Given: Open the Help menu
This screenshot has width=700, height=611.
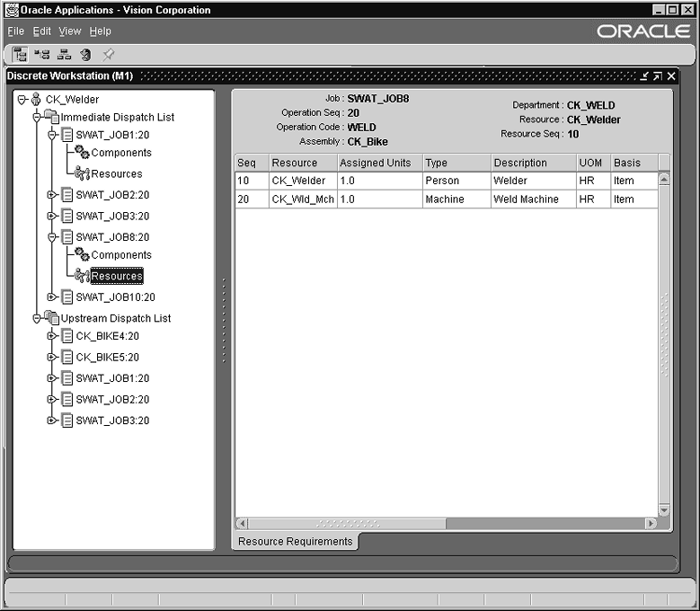Looking at the screenshot, I should click(x=100, y=31).
